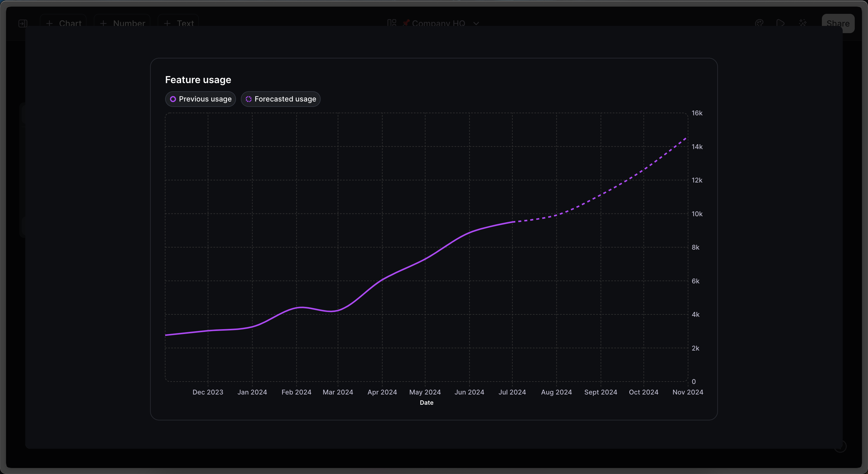Image resolution: width=868 pixels, height=474 pixels.
Task: Click the dashed circle icon in the Forecasted usage legend
Action: click(x=249, y=99)
